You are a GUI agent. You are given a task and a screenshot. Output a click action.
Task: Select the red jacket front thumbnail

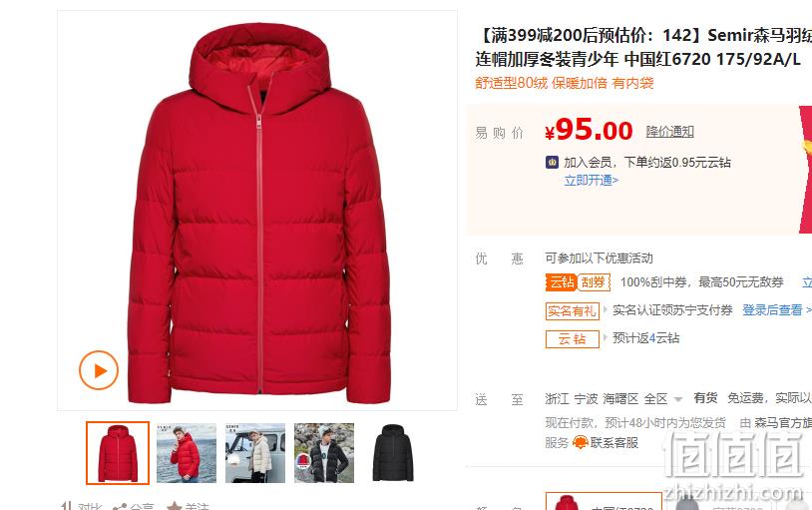click(x=118, y=453)
